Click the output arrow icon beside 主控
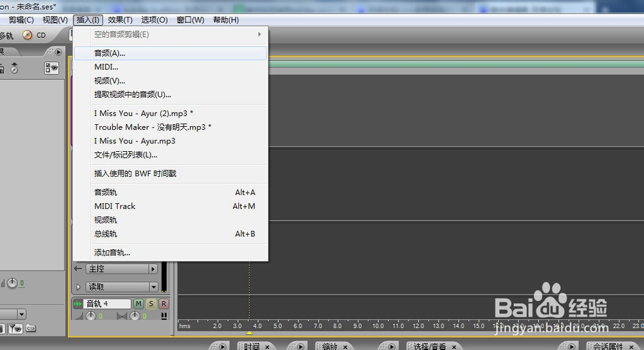The height and width of the screenshot is (350, 644). pyautogui.click(x=78, y=269)
